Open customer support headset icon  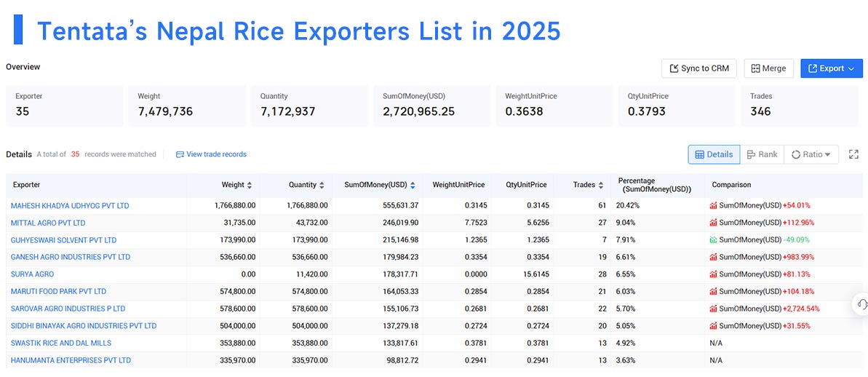861,304
